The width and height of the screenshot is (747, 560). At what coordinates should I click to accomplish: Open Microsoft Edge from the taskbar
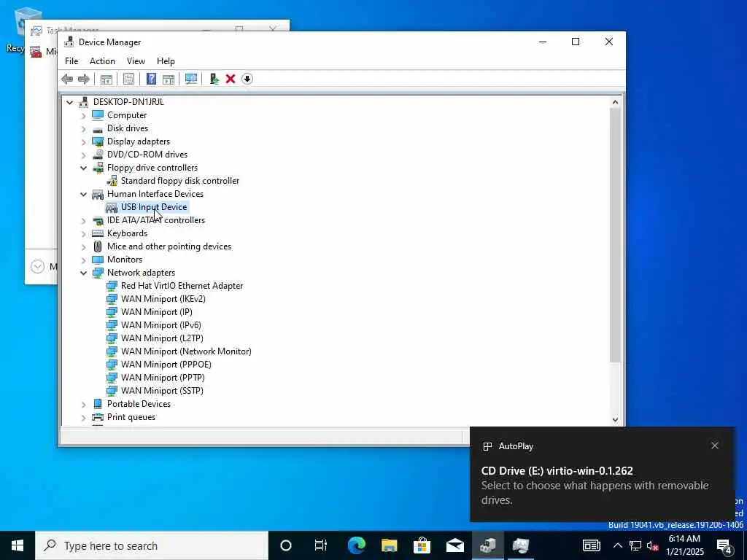pyautogui.click(x=356, y=545)
